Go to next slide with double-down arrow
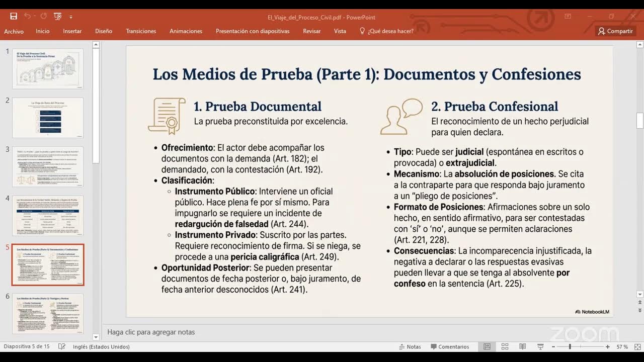 tap(640, 312)
